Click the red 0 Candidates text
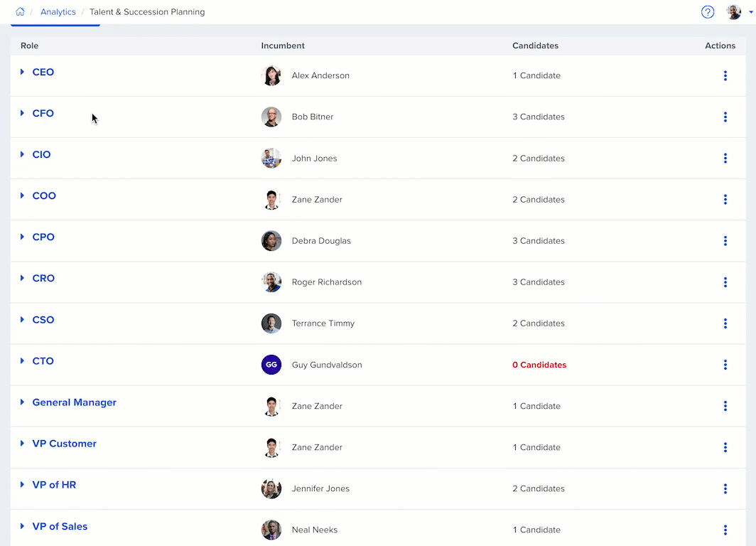 [539, 365]
